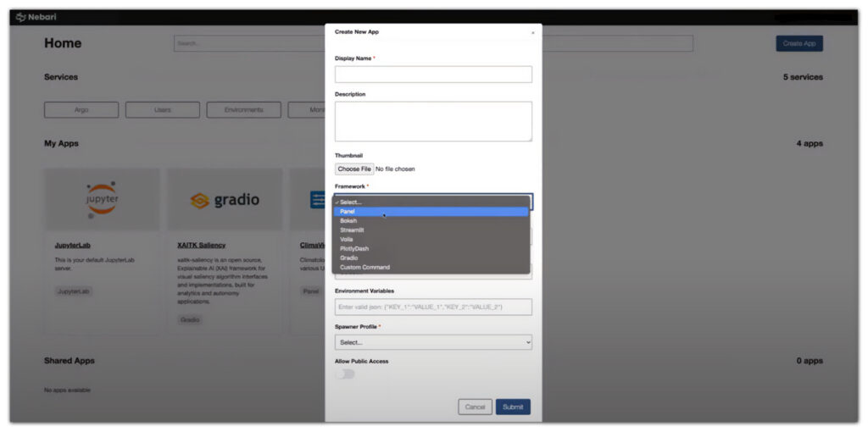Click inside the Description text area
This screenshot has width=868, height=432.
(433, 121)
